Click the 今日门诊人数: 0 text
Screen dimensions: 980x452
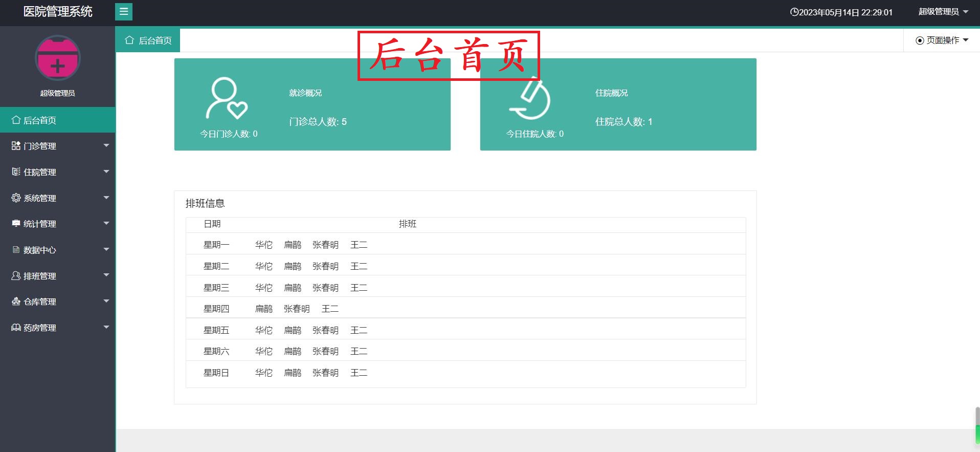229,134
